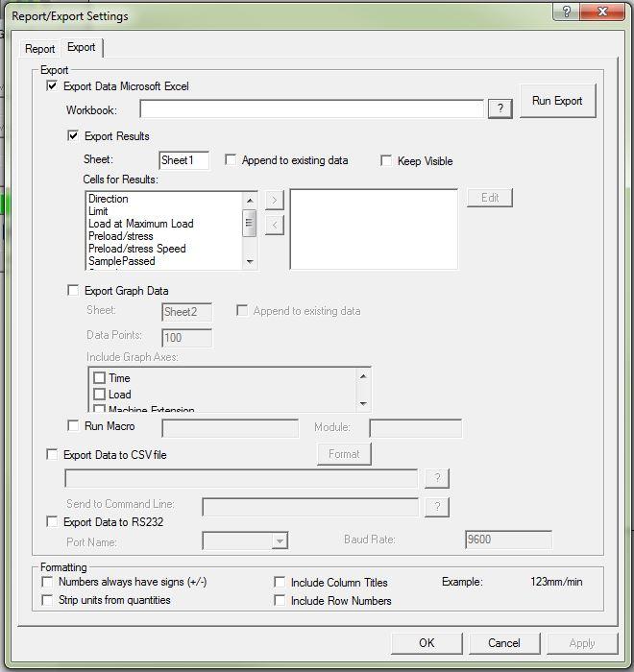Click the Send to Command Line browse button
The width and height of the screenshot is (634, 672).
click(x=437, y=507)
